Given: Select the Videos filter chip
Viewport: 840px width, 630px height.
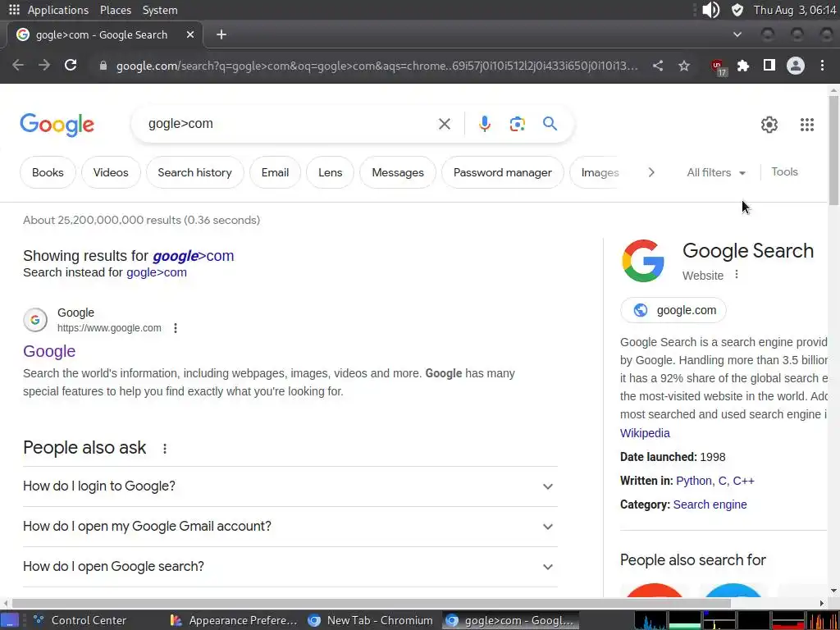Looking at the screenshot, I should click(x=111, y=172).
